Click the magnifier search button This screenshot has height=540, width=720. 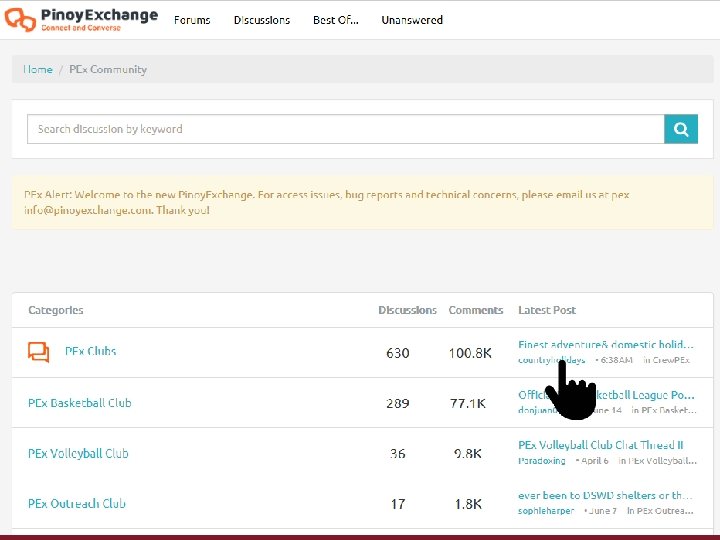(x=681, y=129)
